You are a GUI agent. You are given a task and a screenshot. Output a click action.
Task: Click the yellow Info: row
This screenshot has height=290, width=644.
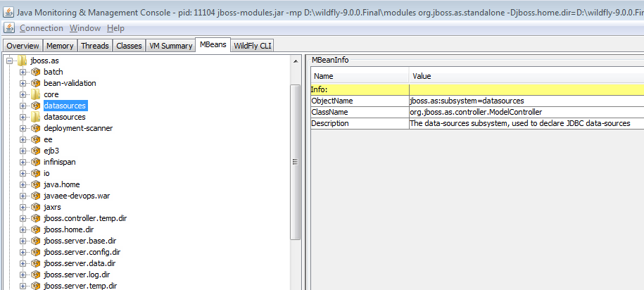[x=477, y=89]
